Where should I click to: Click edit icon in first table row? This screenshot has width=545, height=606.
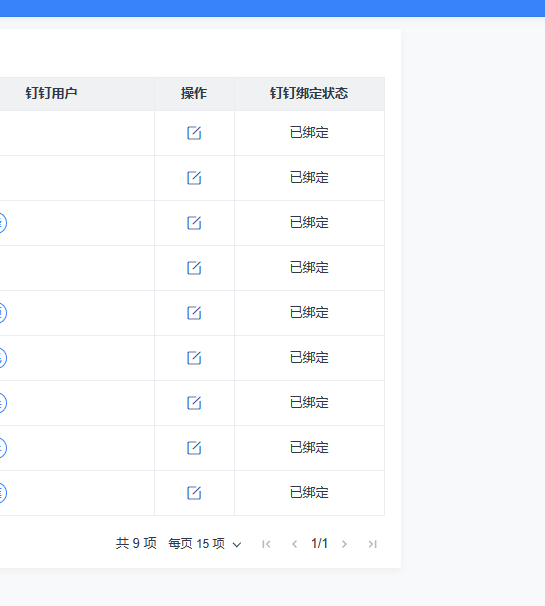[194, 133]
